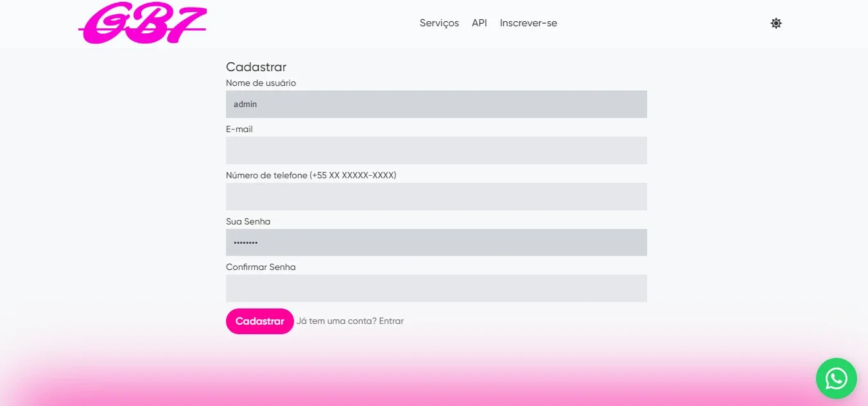The height and width of the screenshot is (406, 868).
Task: Click the Sua Senha label
Action: (248, 221)
